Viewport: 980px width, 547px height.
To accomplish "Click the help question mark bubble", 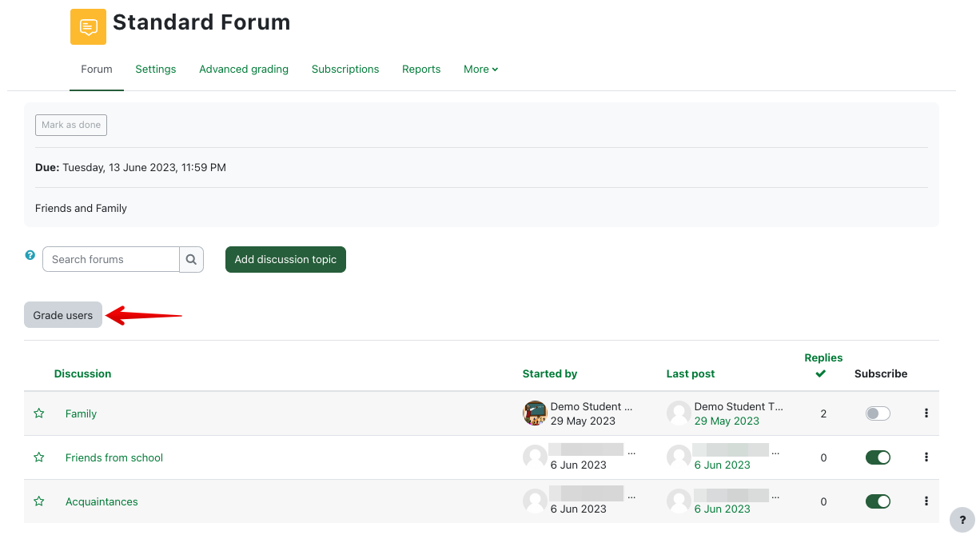I will coord(962,520).
